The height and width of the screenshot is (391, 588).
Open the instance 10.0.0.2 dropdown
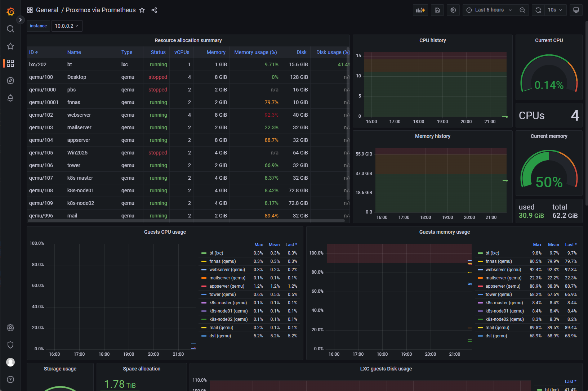click(x=67, y=26)
